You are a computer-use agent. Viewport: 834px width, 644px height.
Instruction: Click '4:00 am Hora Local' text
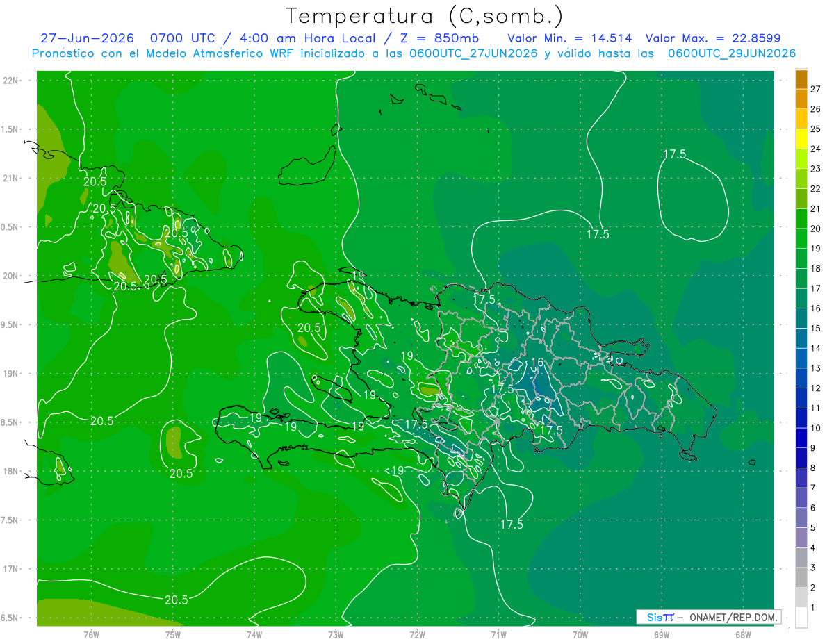tap(306, 38)
